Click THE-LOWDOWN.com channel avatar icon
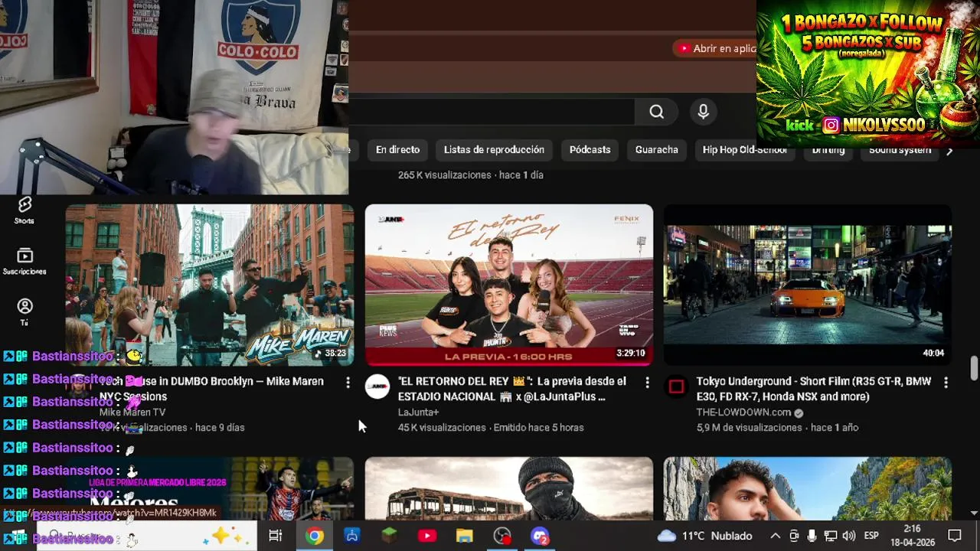980x551 pixels. pyautogui.click(x=676, y=387)
